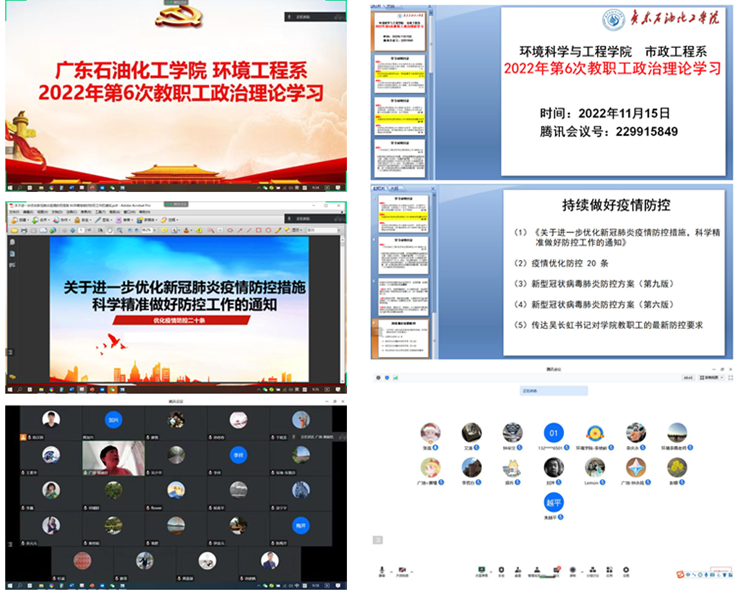
Task: Open the Create (创建) dropdown in Acrobat
Action: click(19, 220)
